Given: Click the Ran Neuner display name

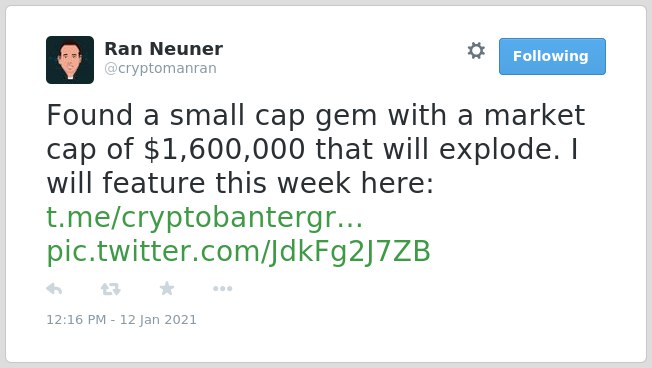Looking at the screenshot, I should [x=164, y=49].
